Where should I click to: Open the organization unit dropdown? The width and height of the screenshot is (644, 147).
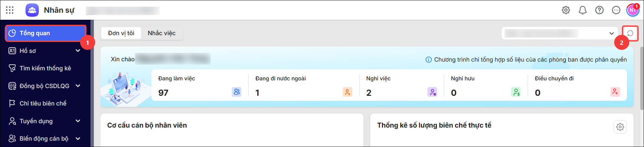point(560,33)
